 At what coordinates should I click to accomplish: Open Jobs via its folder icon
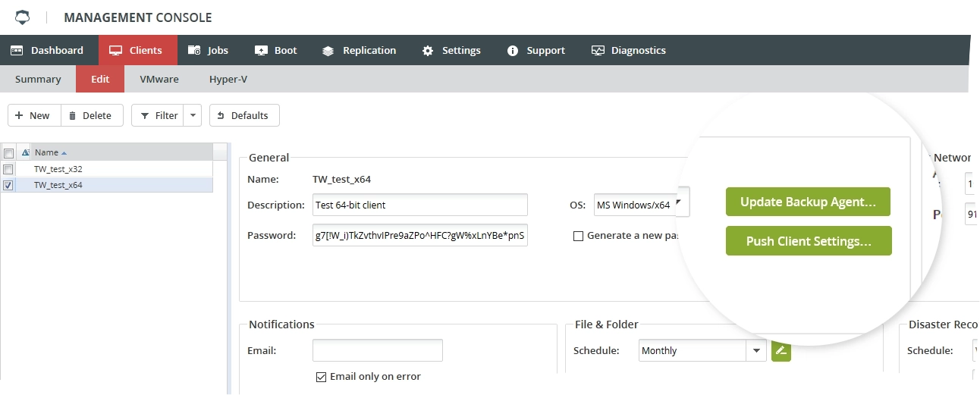click(194, 51)
